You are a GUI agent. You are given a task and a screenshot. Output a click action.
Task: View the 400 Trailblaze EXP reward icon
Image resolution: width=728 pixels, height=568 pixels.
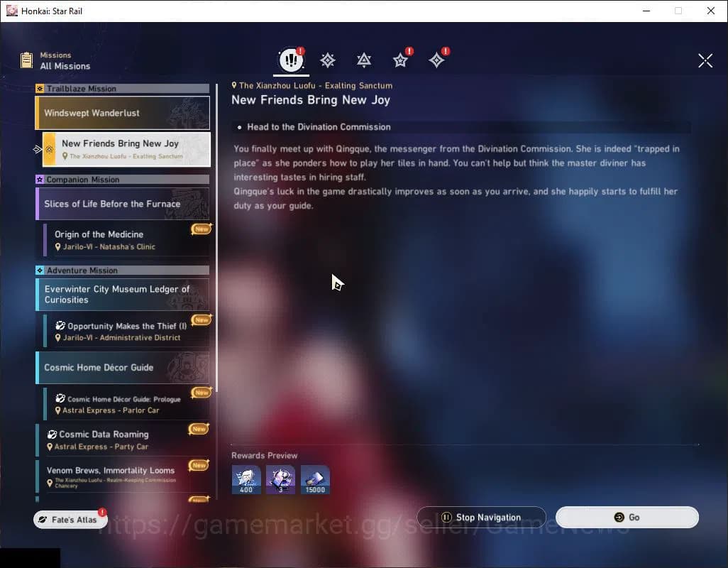coord(246,479)
